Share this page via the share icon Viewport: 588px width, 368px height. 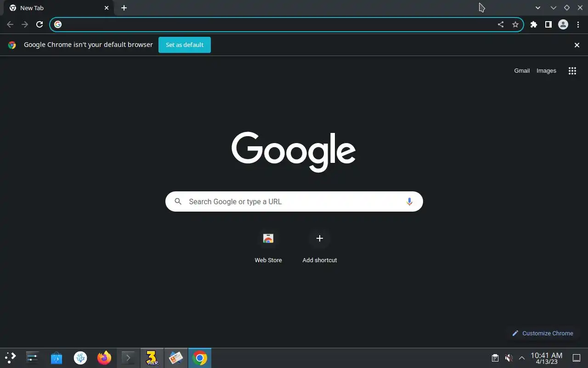(501, 24)
